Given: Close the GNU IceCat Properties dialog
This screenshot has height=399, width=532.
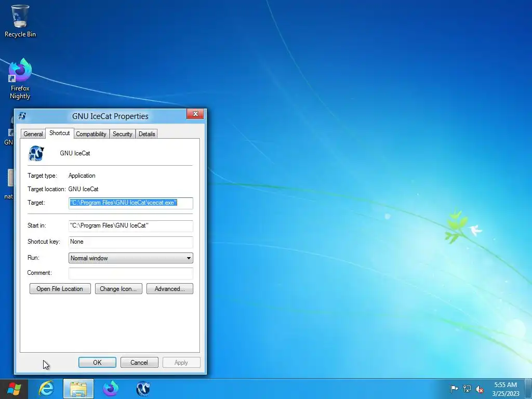Looking at the screenshot, I should coord(195,114).
